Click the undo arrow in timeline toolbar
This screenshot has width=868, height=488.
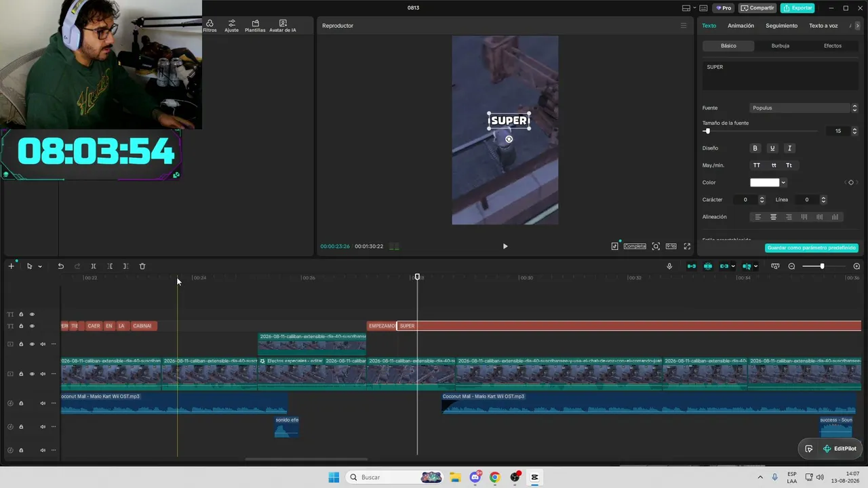60,266
